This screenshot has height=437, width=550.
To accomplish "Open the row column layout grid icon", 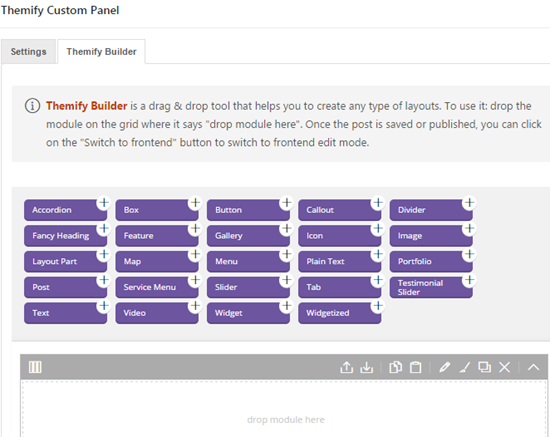I will [x=35, y=367].
